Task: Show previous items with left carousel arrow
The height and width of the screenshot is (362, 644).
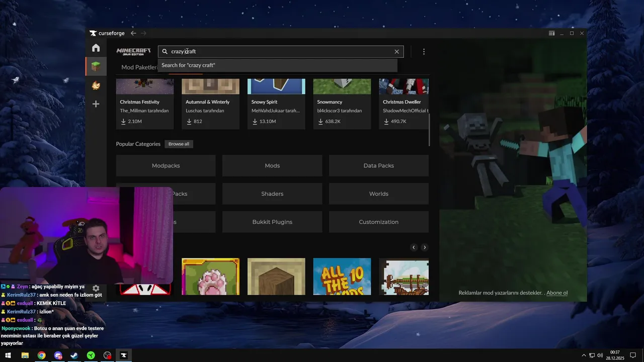Action: click(414, 247)
